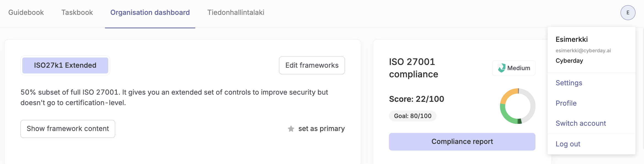Set this framework as primary
644x164 pixels.
316,129
